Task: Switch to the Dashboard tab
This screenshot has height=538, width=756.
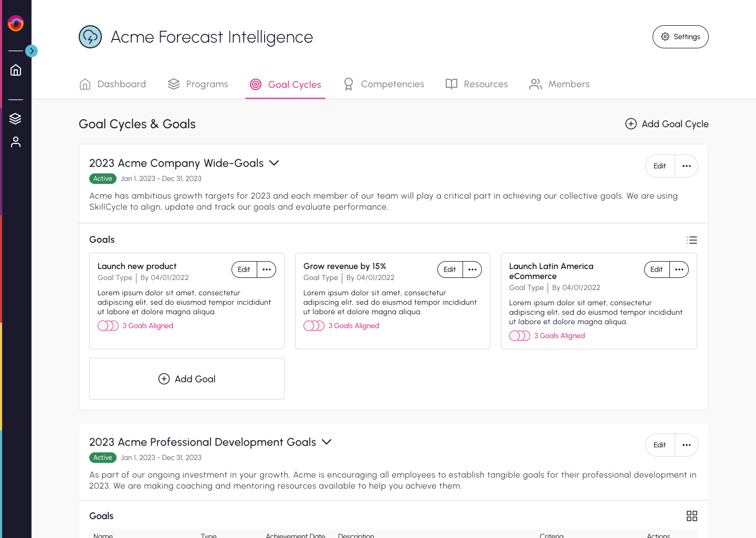Action: click(112, 84)
